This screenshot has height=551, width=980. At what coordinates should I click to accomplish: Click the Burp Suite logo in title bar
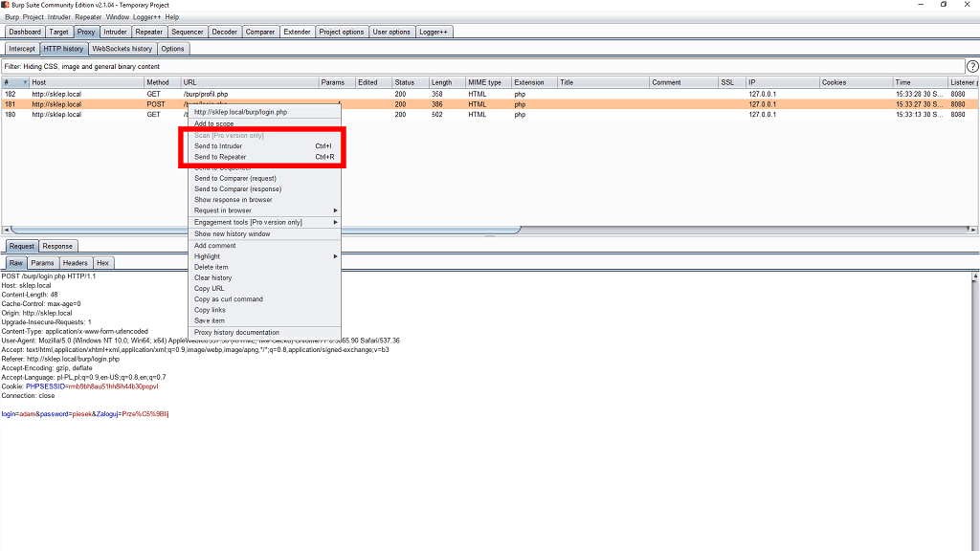click(5, 5)
